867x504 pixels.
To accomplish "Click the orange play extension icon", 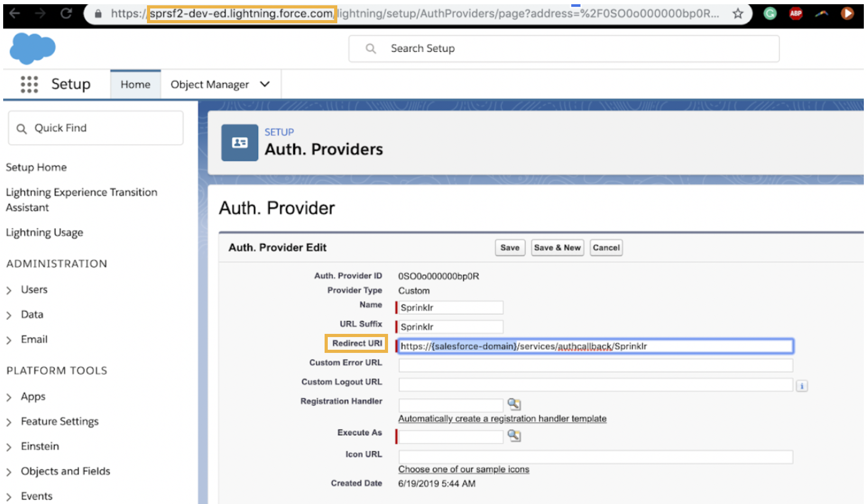I will (847, 14).
